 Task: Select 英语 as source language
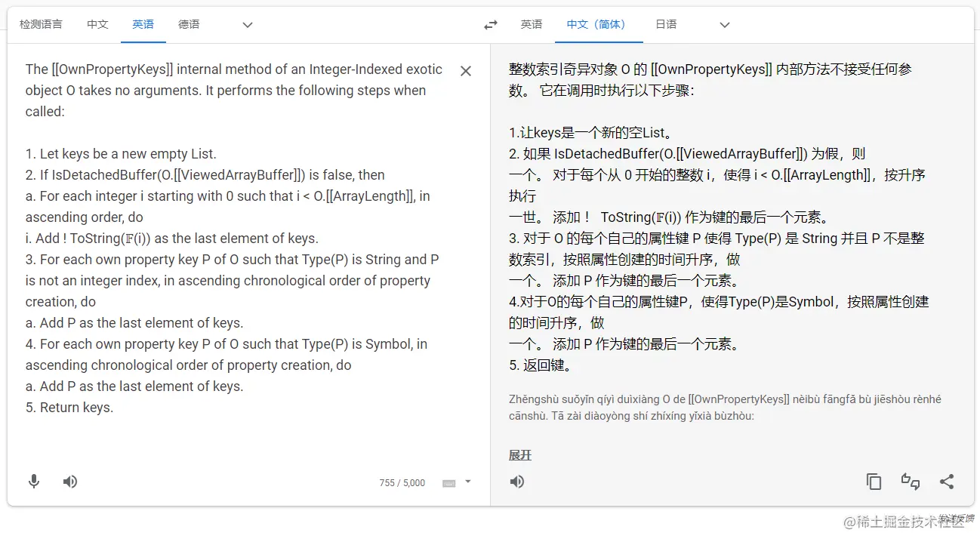(143, 24)
